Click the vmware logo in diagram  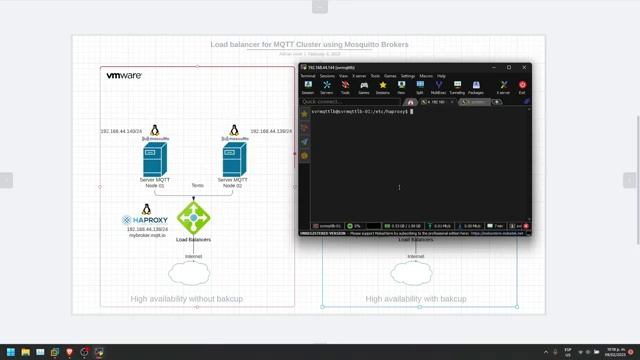pos(124,76)
